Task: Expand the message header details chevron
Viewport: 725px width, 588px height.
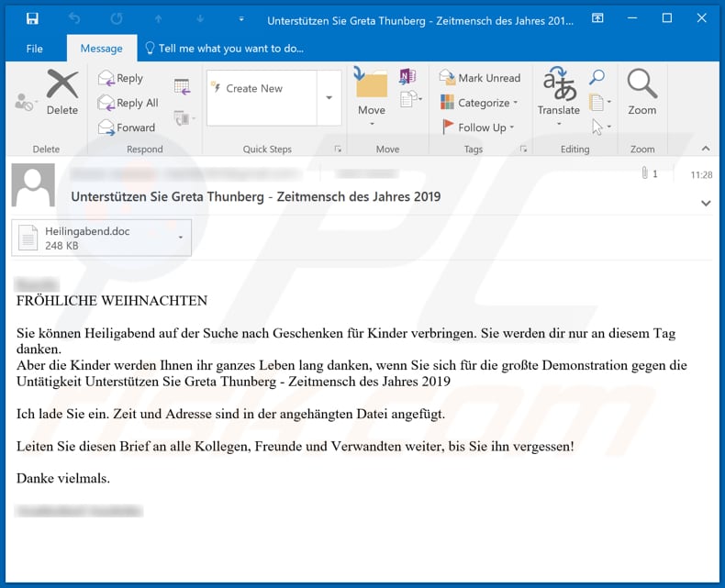Action: 706,203
